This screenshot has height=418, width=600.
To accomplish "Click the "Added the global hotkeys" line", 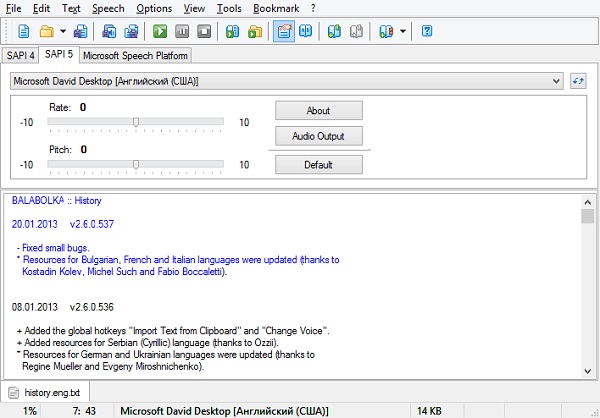I will pyautogui.click(x=173, y=331).
